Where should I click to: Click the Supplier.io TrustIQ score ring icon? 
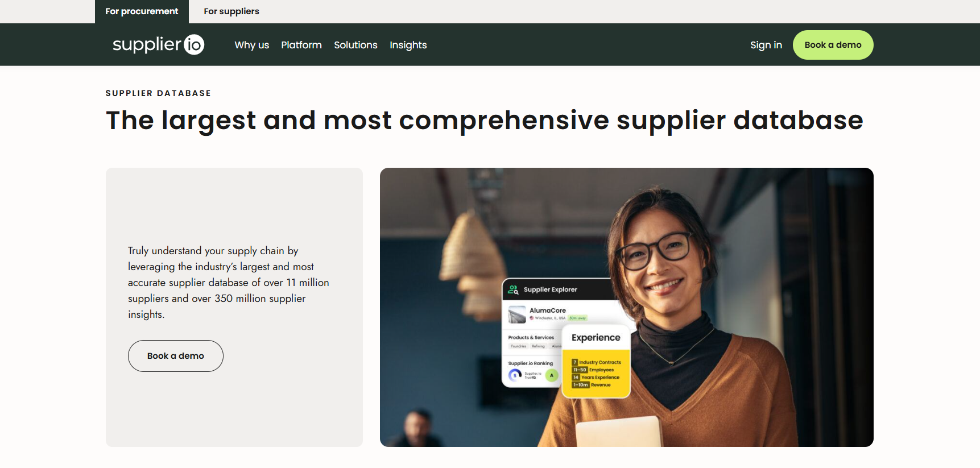(x=515, y=375)
